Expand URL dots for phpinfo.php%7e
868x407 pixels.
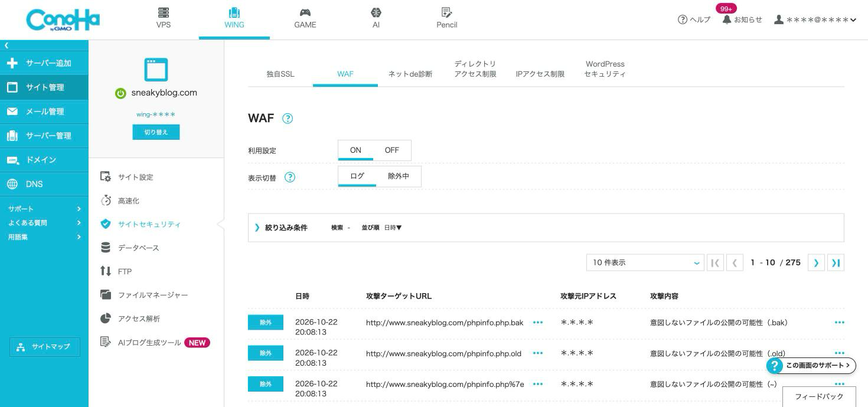538,384
